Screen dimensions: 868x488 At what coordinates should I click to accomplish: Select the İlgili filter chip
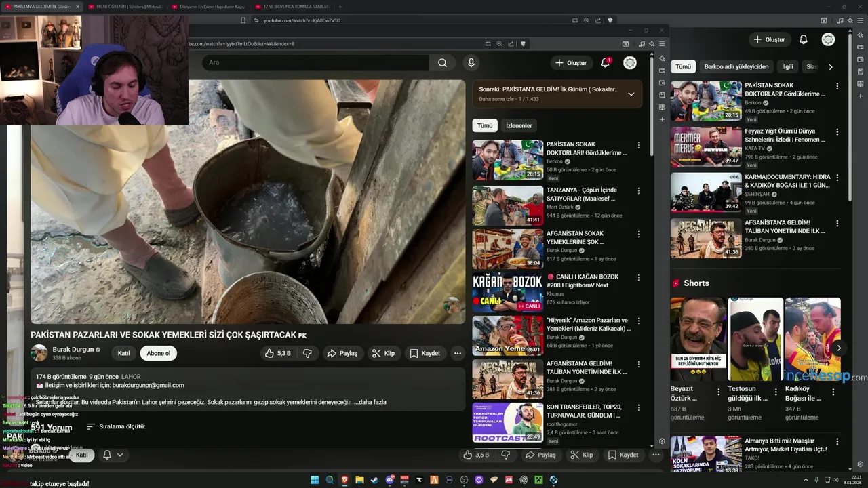point(787,67)
